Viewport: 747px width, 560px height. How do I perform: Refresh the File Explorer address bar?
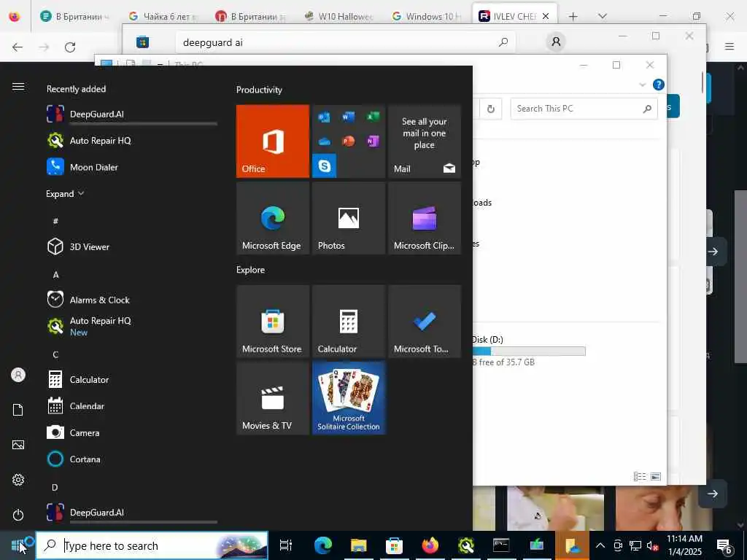(491, 109)
